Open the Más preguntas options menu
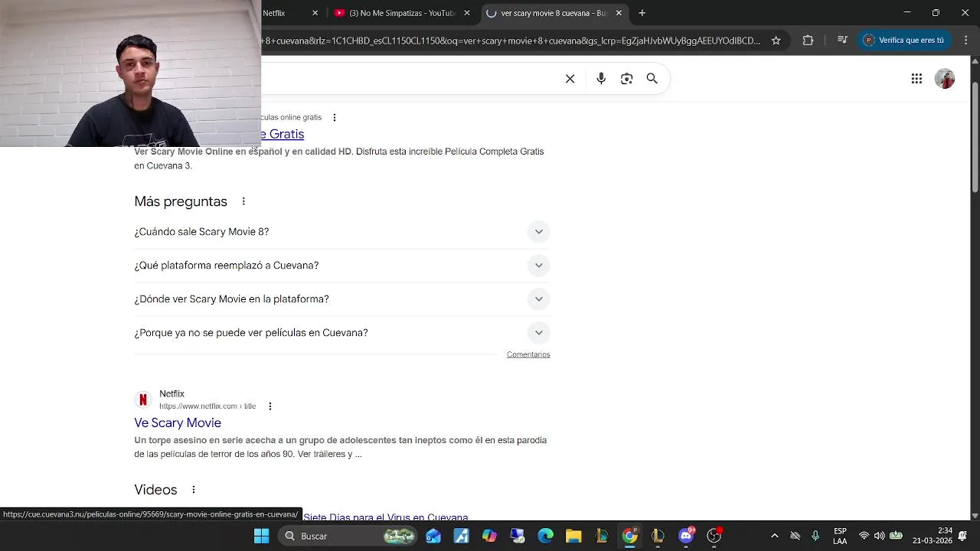Image resolution: width=980 pixels, height=551 pixels. pyautogui.click(x=243, y=201)
